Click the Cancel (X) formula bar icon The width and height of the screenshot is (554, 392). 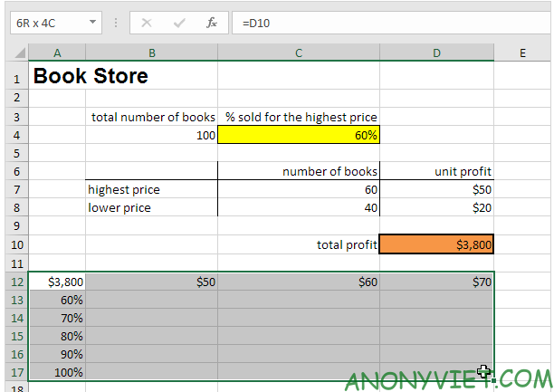(148, 23)
